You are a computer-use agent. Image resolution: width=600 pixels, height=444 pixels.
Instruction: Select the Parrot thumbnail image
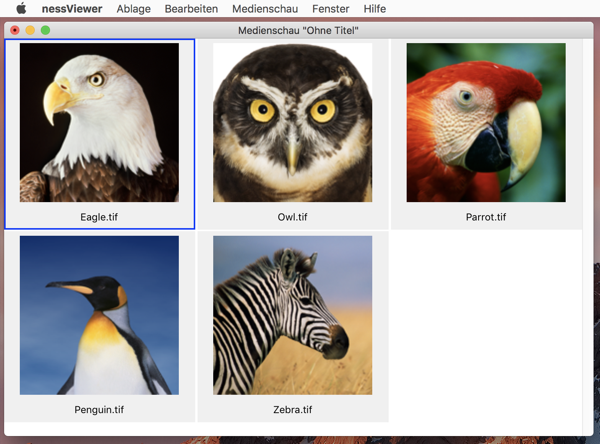[x=486, y=122]
